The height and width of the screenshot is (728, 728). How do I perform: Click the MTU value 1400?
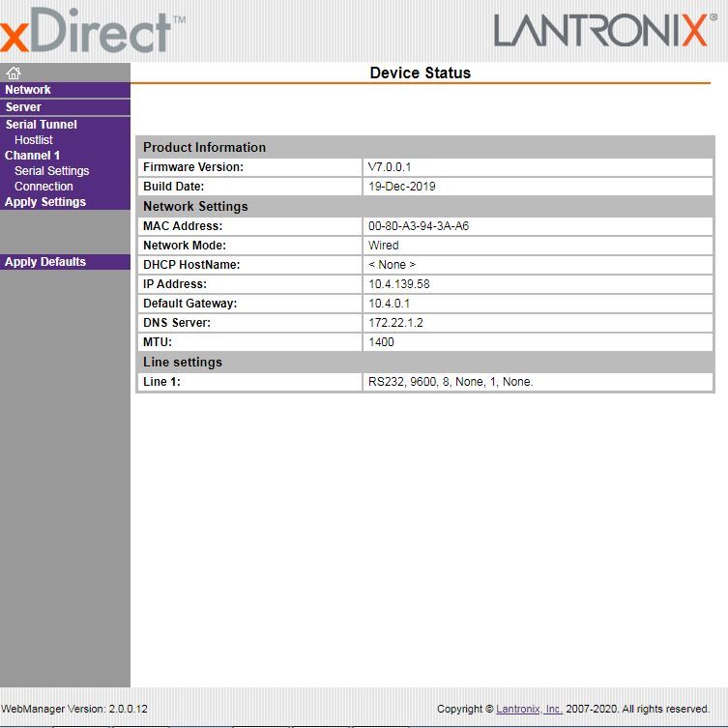(381, 342)
